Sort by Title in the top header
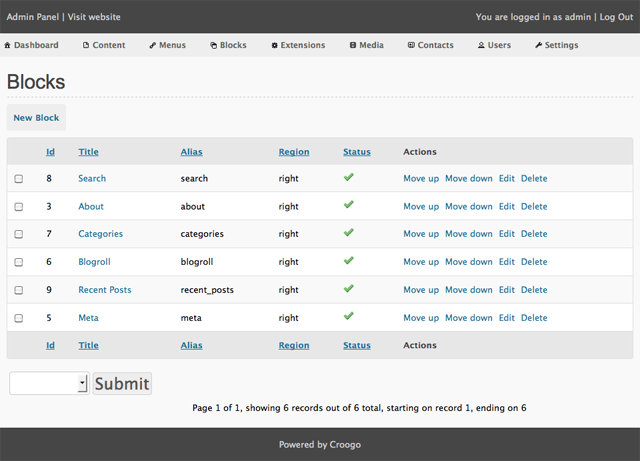Viewport: 640px width, 461px height. pos(89,152)
